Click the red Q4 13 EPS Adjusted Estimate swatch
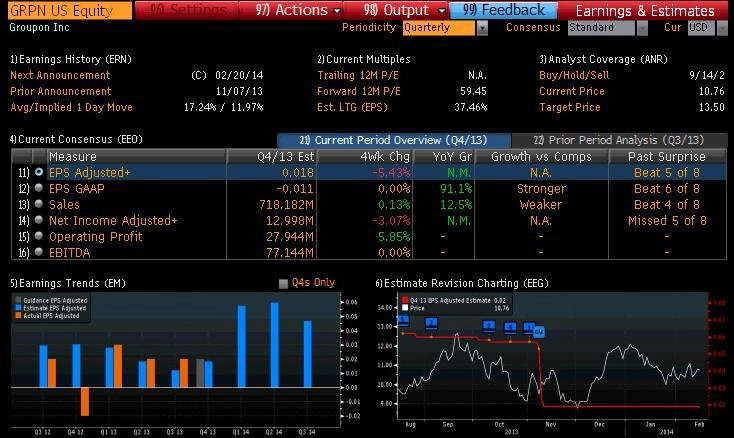 coord(405,300)
